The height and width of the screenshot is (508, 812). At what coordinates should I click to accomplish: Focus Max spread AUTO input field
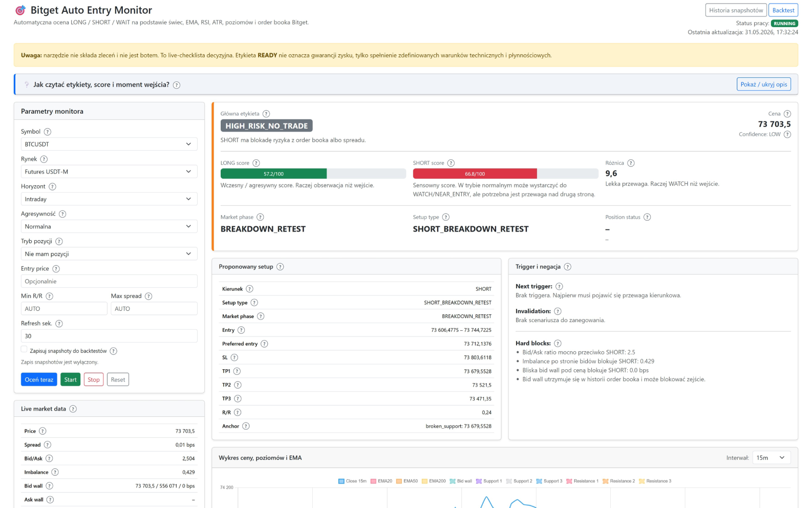pos(154,308)
